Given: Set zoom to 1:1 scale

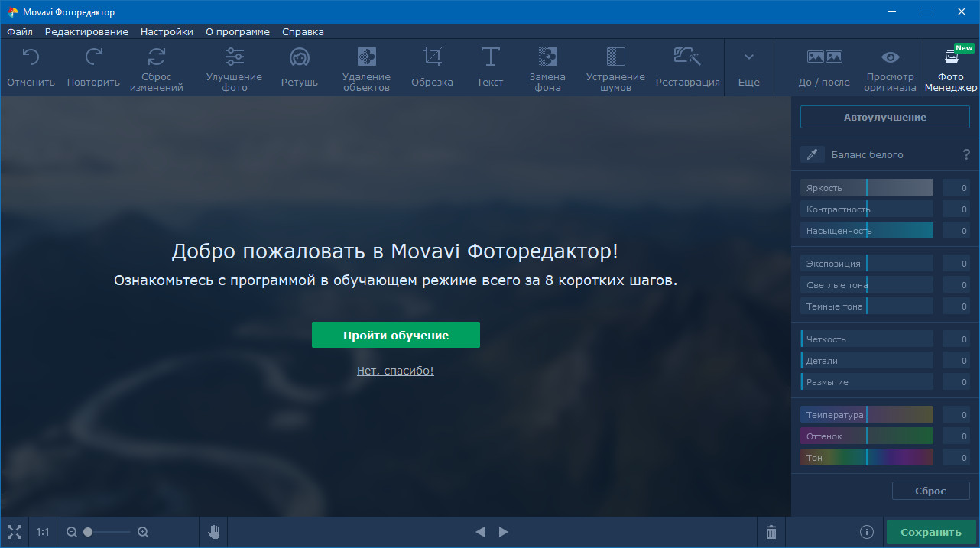Looking at the screenshot, I should coord(43,532).
